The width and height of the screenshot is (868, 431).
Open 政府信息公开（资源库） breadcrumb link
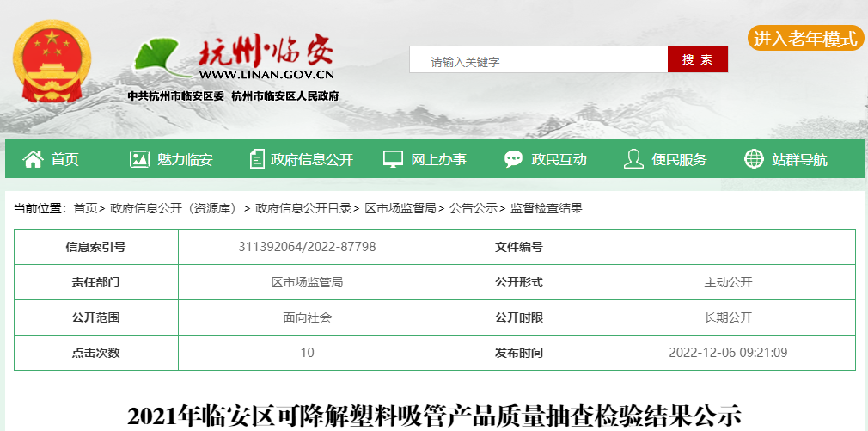tap(173, 208)
